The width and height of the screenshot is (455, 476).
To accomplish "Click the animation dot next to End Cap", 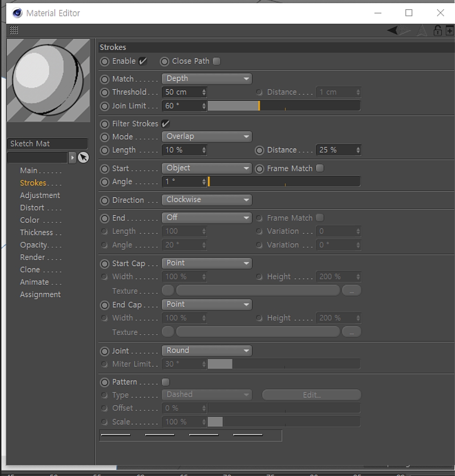I will coord(105,305).
